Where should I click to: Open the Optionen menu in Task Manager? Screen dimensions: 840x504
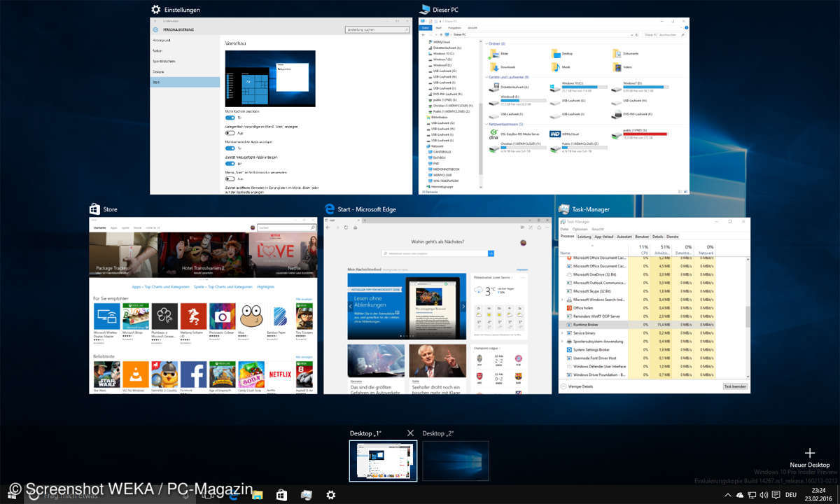click(580, 229)
